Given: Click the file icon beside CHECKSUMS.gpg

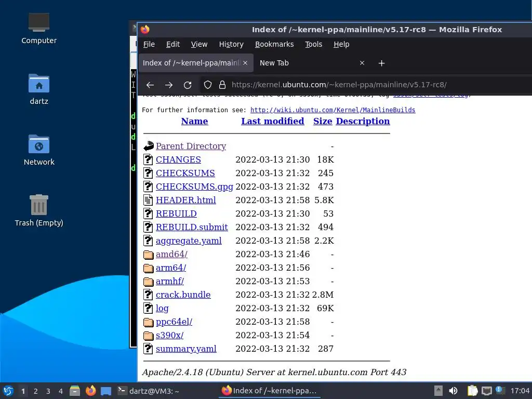Looking at the screenshot, I should (148, 187).
